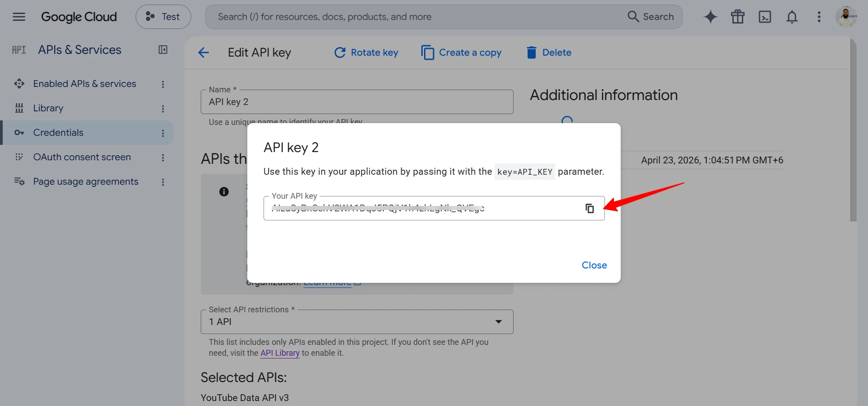Open the user account avatar
The width and height of the screenshot is (868, 406).
[846, 17]
